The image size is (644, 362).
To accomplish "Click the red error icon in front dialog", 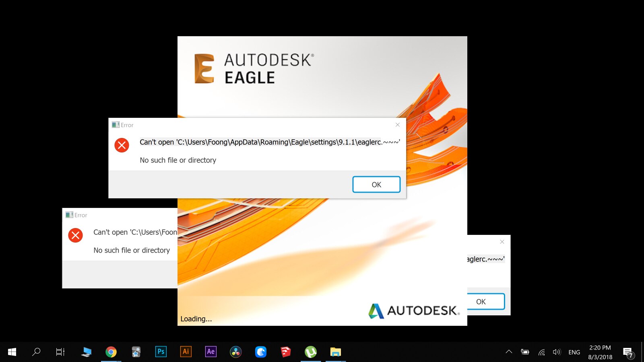I will pyautogui.click(x=122, y=145).
